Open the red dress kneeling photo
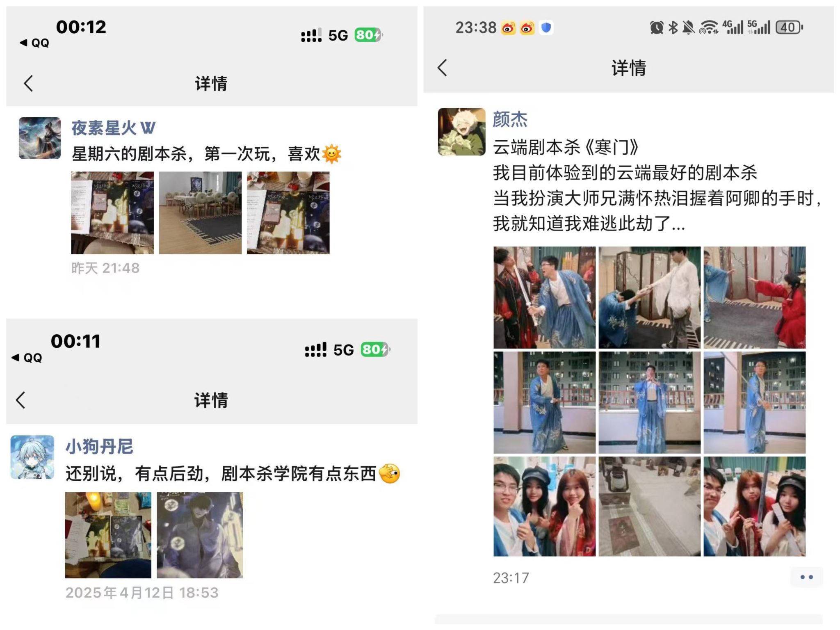This screenshot has width=840, height=630. pos(755,297)
